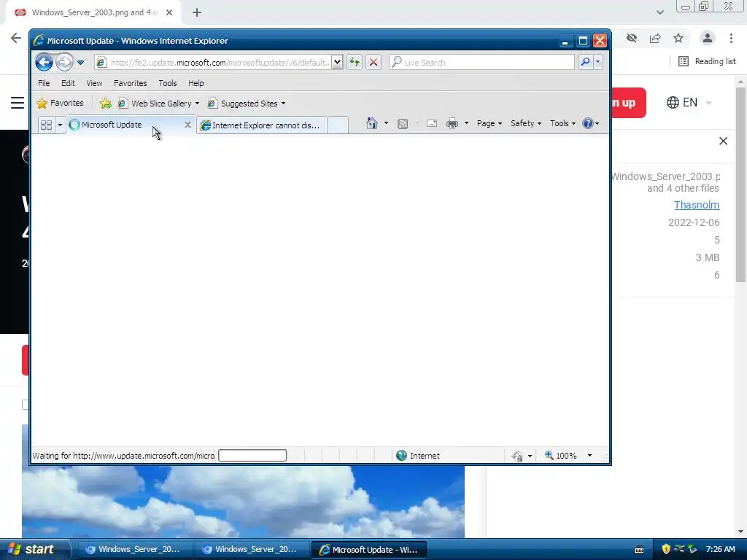The width and height of the screenshot is (747, 560).
Task: Open the Chrome profile avatar icon
Action: click(708, 38)
